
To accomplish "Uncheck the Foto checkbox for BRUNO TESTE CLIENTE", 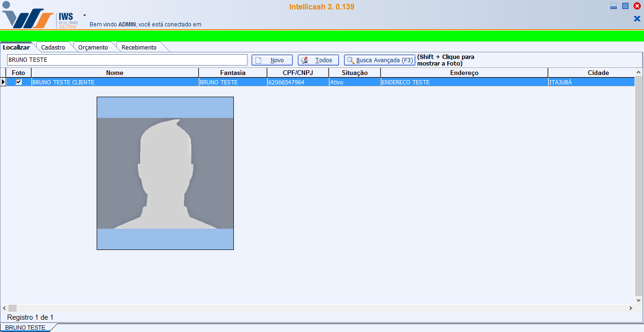I will [19, 82].
